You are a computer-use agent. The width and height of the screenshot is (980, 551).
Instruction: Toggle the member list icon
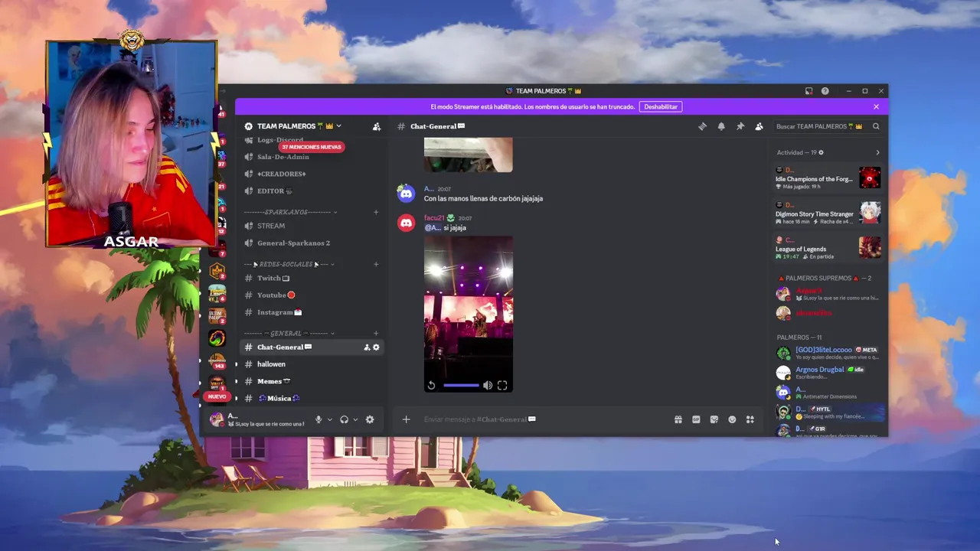759,126
